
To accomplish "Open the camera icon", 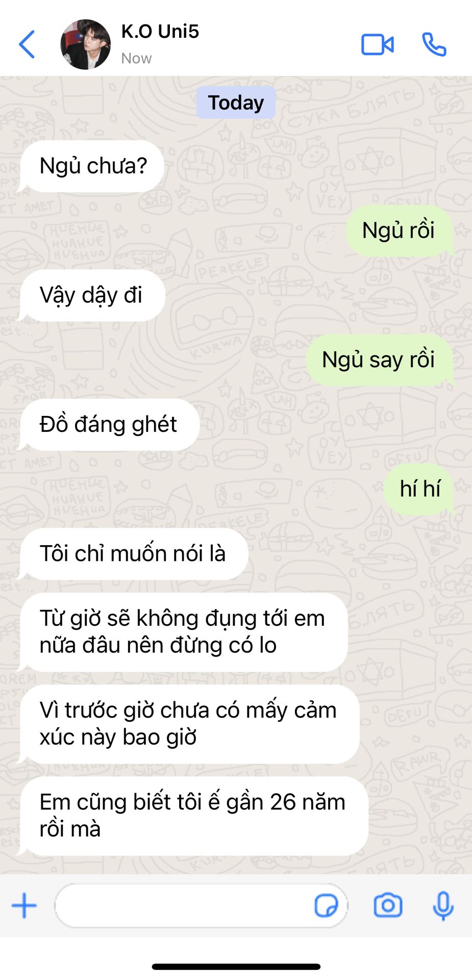I will [388, 906].
